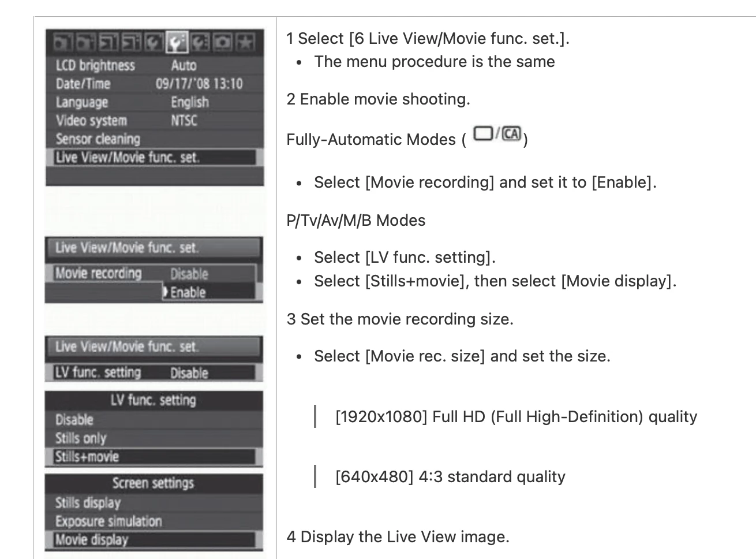Click the Date/Time value 09/17/'08 13:10
Image resolution: width=756 pixels, height=559 pixels.
199,84
